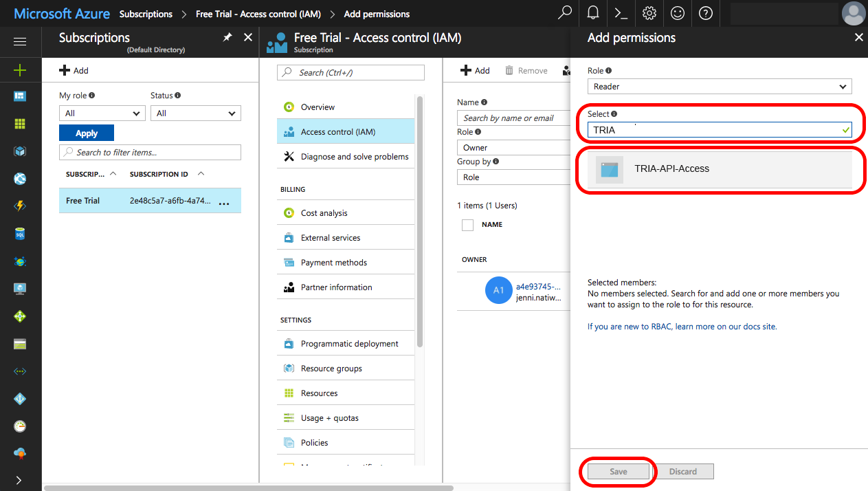Open the RBAC docs site link
This screenshot has height=491, width=868.
(682, 327)
